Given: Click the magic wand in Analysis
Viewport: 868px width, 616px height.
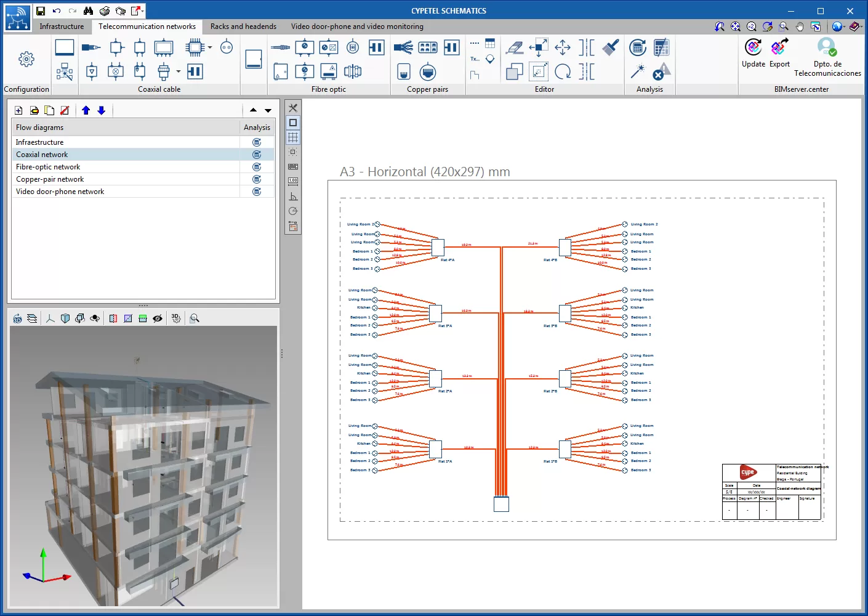Looking at the screenshot, I should point(638,71).
